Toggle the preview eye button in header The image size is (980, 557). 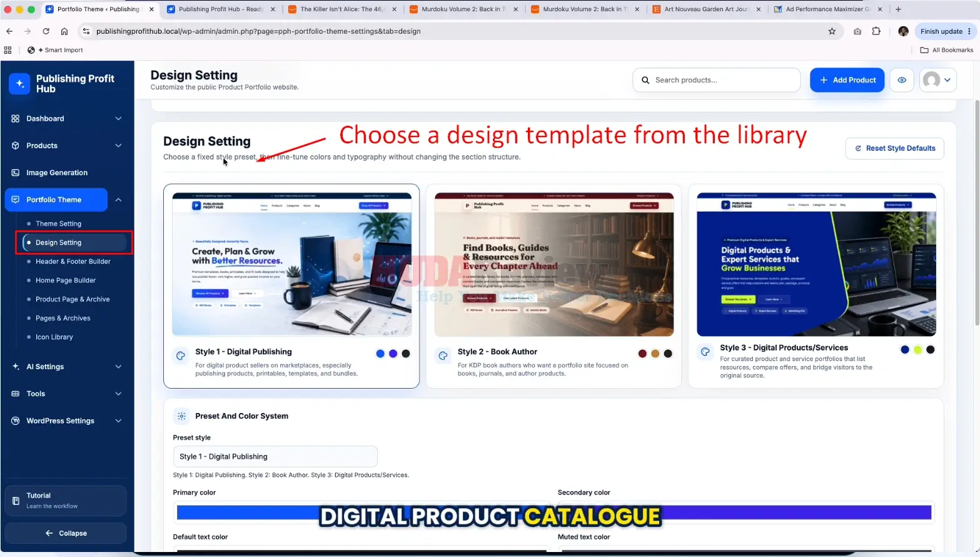[902, 80]
